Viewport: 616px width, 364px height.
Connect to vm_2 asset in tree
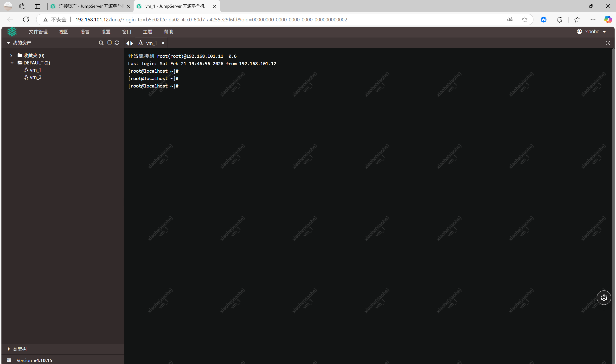(35, 77)
